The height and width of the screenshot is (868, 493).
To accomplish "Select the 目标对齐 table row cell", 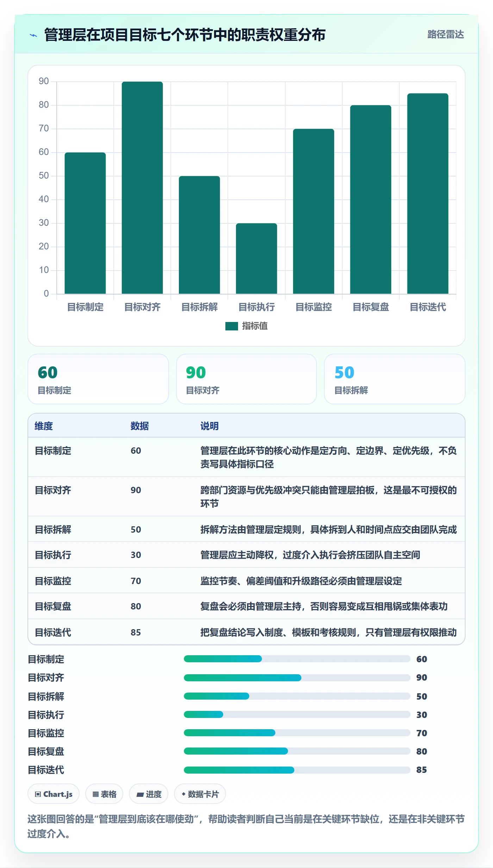I will tap(53, 490).
